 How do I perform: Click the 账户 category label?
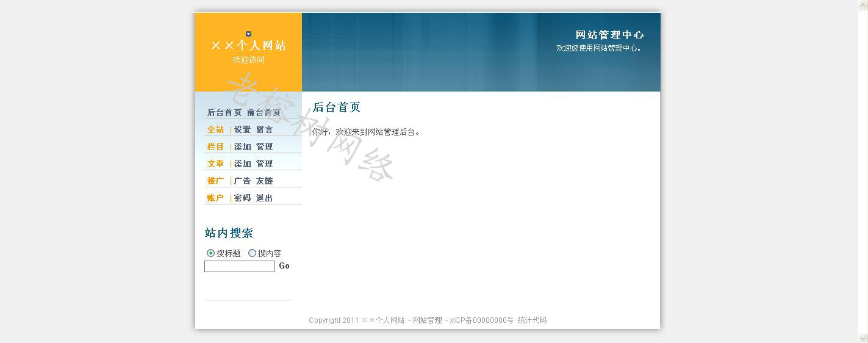(215, 198)
